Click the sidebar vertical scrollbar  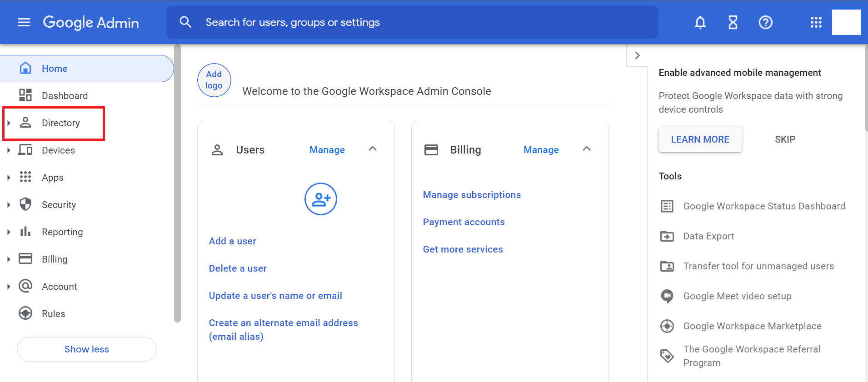(177, 182)
